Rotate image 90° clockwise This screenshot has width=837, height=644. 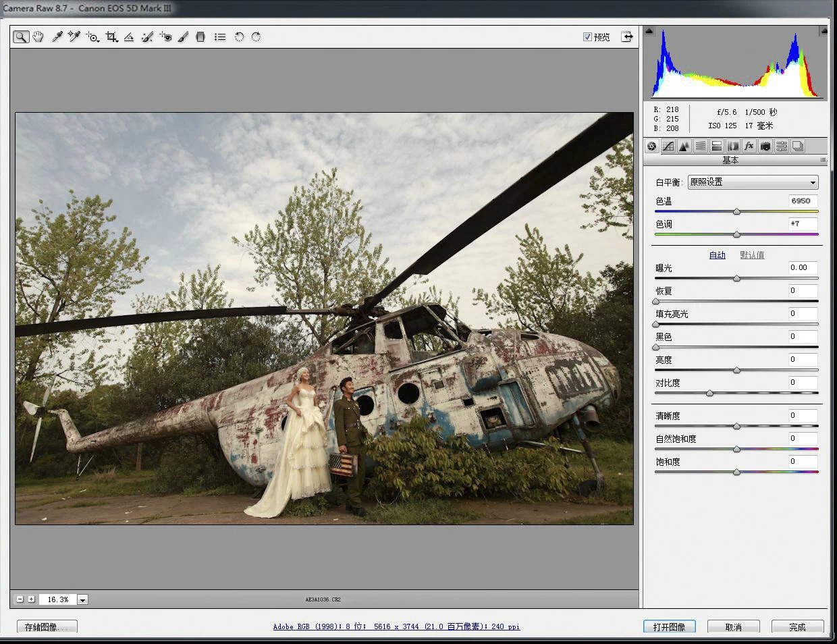tap(256, 37)
